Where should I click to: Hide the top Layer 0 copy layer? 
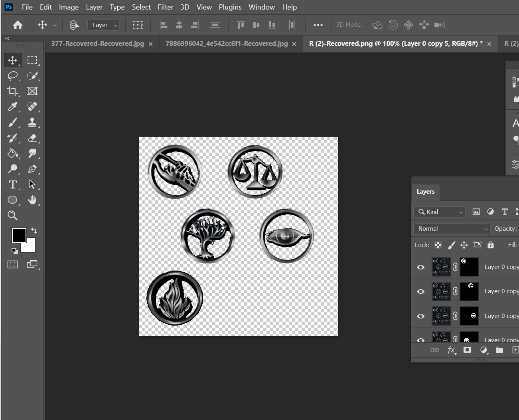coord(420,267)
